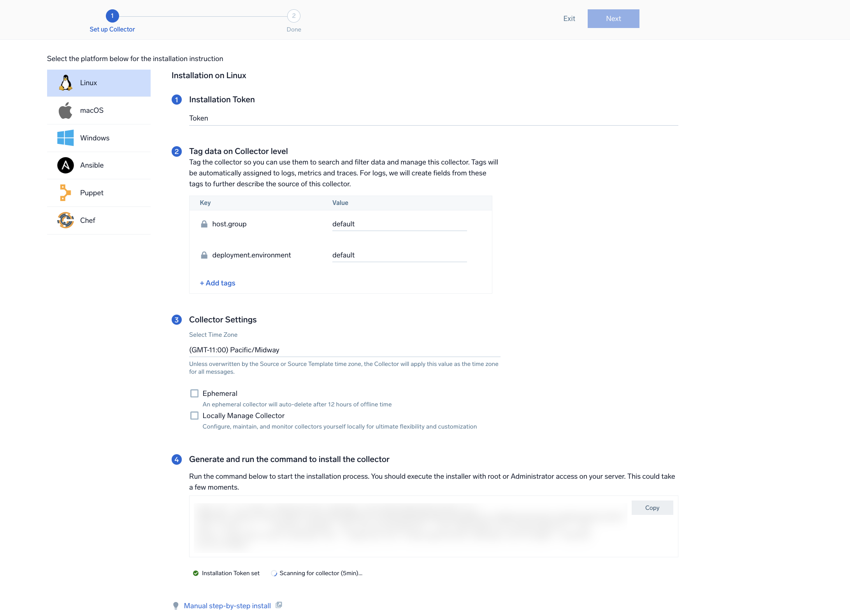Click the external link icon after Manual install
This screenshot has width=850, height=616.
click(279, 605)
